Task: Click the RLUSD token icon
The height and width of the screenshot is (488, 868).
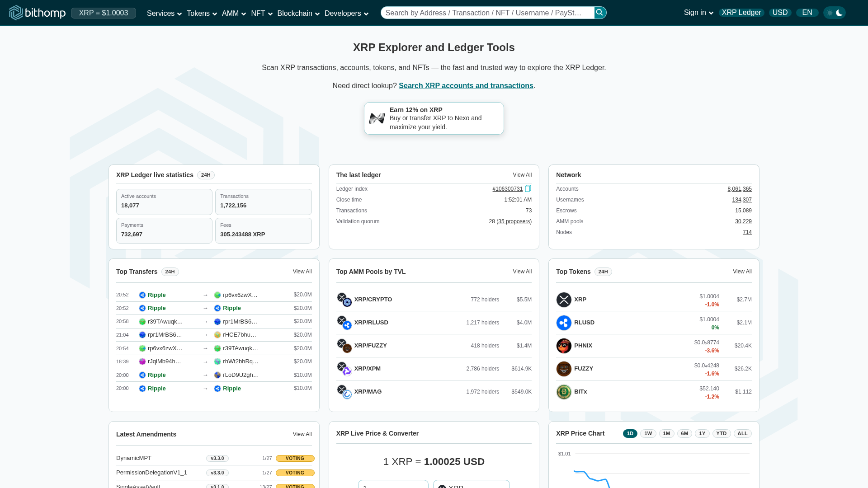Action: coord(564,323)
